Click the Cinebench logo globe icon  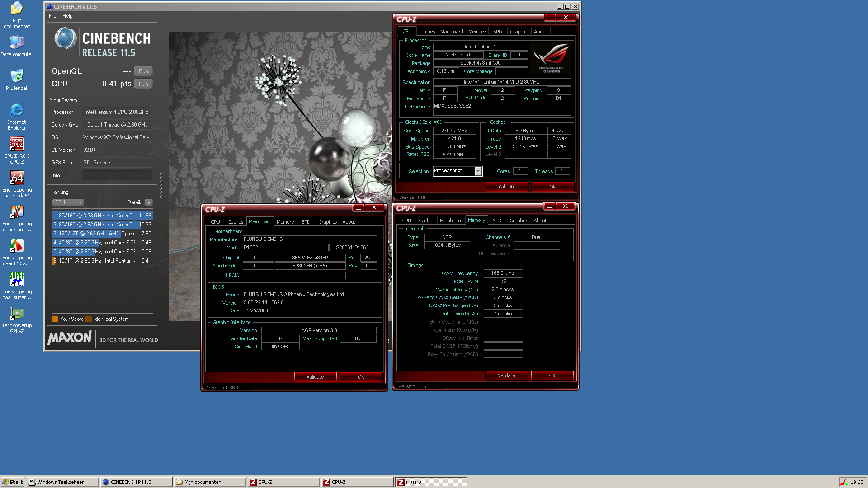[66, 38]
